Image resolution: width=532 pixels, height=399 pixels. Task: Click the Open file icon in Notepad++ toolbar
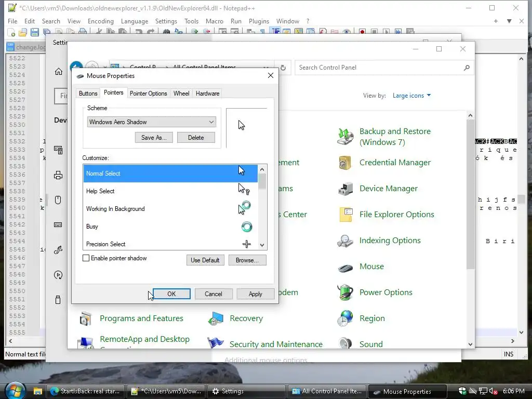click(23, 32)
